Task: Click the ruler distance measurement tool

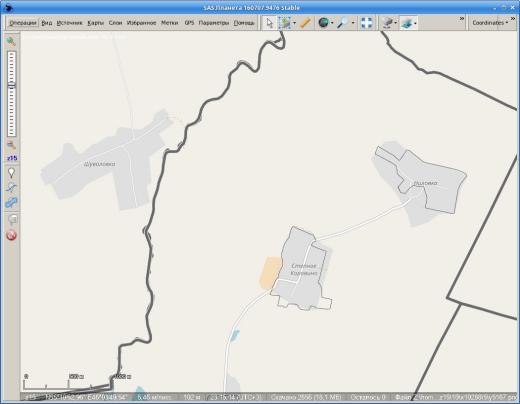Action: (305, 23)
